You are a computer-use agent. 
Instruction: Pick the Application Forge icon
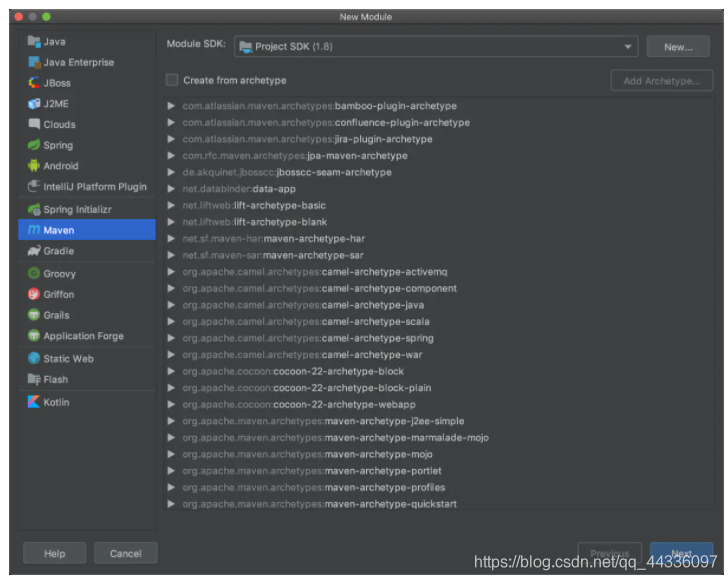coord(34,335)
